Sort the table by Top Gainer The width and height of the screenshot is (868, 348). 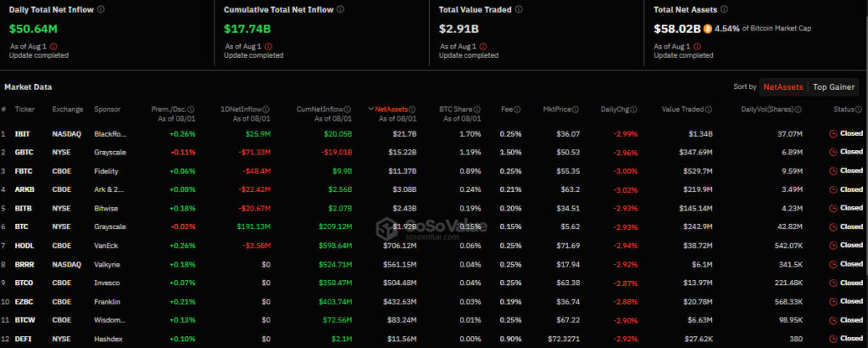tap(834, 87)
